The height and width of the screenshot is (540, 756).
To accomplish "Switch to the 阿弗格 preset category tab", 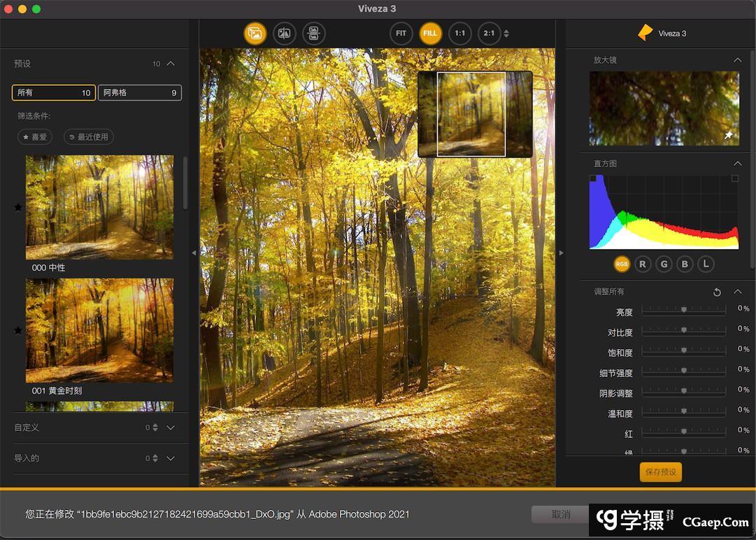I will point(139,92).
